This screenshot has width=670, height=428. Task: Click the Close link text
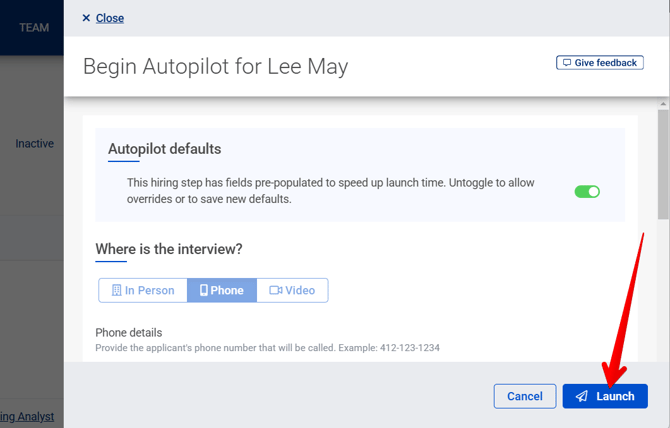(x=110, y=18)
